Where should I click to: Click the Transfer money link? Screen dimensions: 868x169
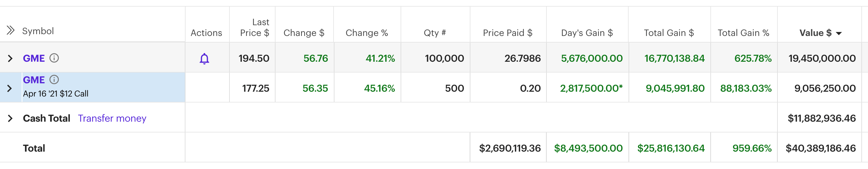pos(112,118)
